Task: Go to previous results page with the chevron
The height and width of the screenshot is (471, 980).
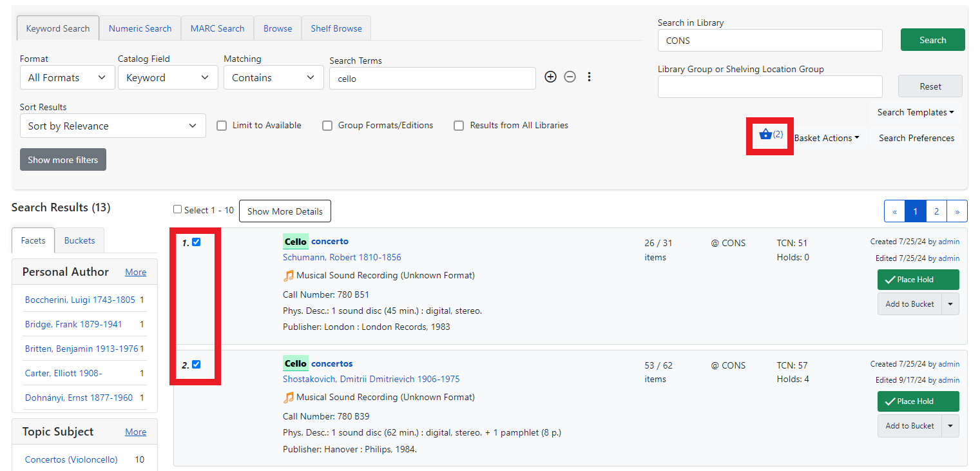Action: coord(894,211)
